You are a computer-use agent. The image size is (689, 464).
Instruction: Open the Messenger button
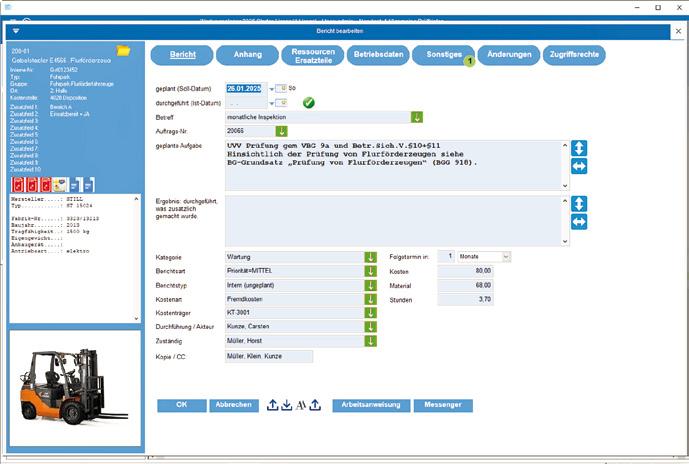[443, 405]
